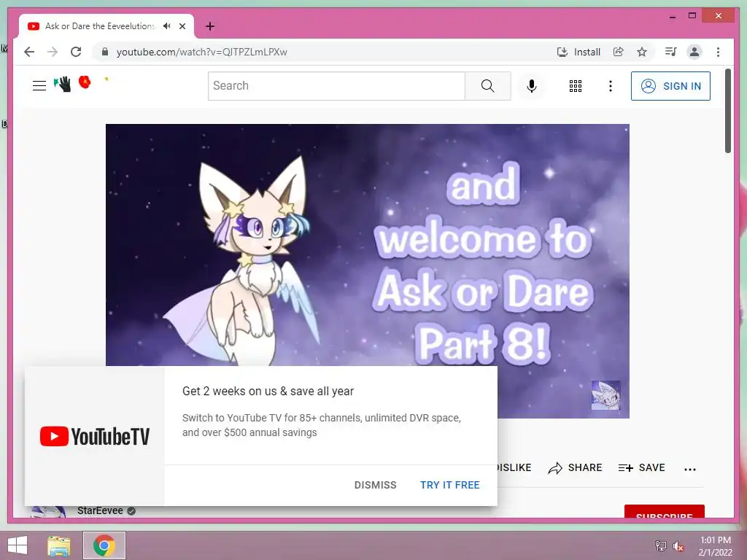Screen dimensions: 747x560
Task: Open taskbar clock and date
Action: (x=716, y=546)
